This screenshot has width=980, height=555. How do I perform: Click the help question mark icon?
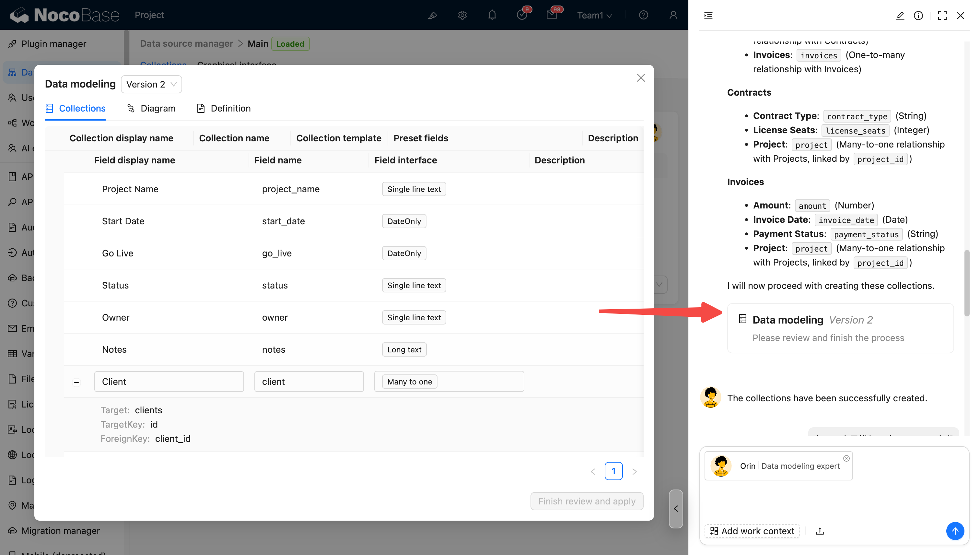[643, 15]
